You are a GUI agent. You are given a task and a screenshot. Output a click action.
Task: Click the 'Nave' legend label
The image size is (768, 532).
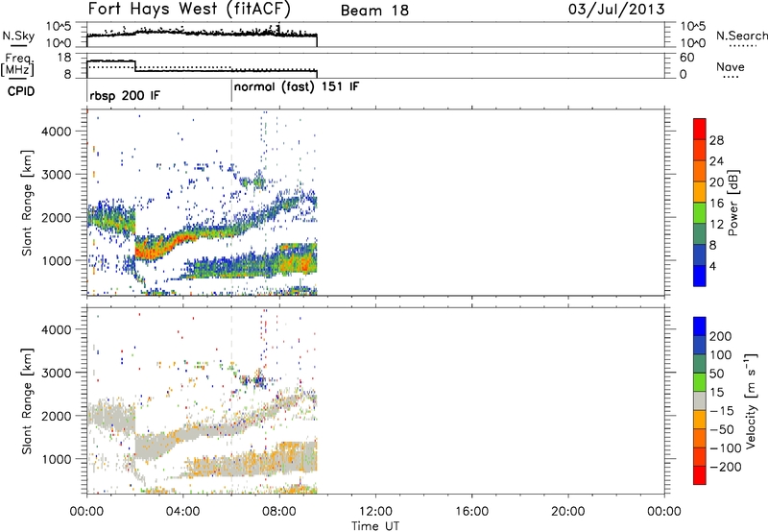coord(730,67)
